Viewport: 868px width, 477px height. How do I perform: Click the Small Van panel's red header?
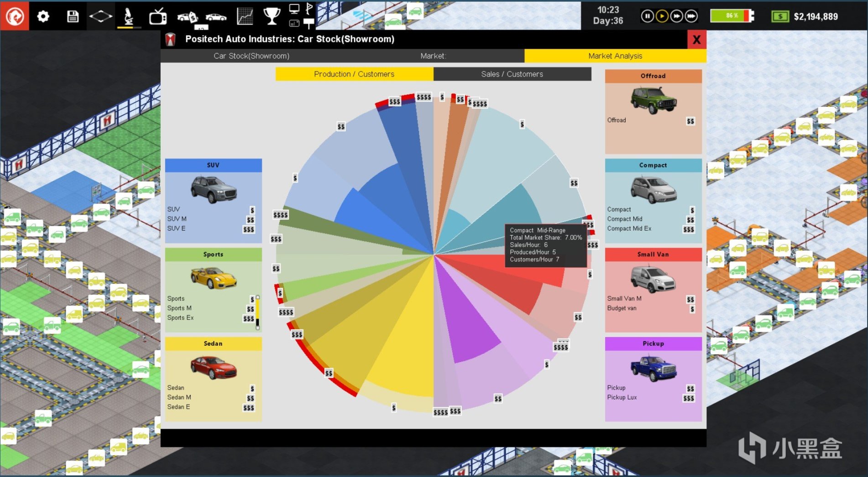[x=654, y=254]
